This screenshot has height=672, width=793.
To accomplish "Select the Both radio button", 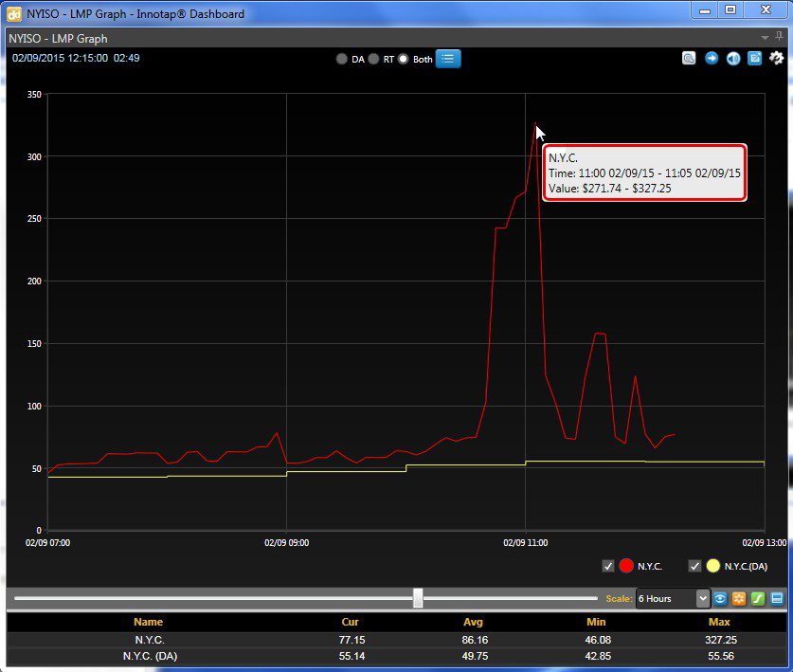I will 403,59.
